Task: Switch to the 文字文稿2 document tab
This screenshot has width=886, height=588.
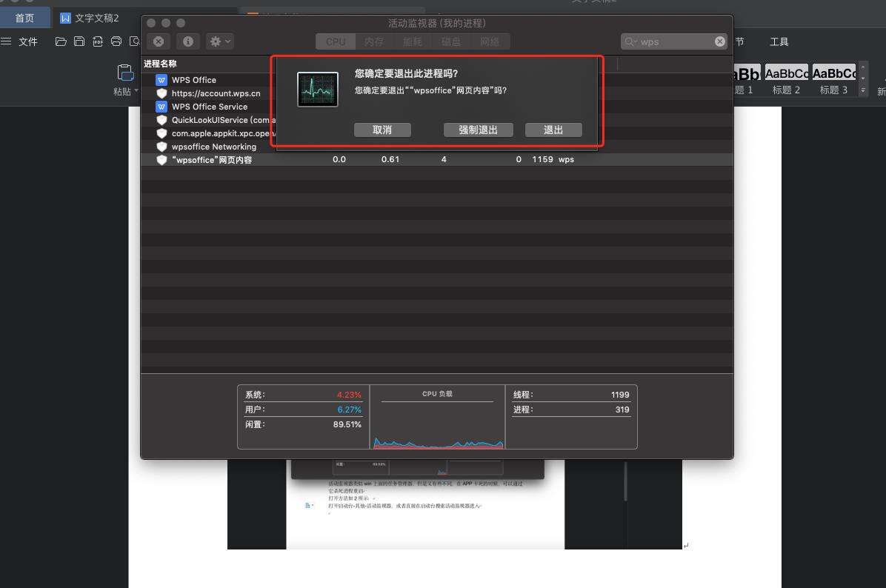Action: pyautogui.click(x=90, y=18)
